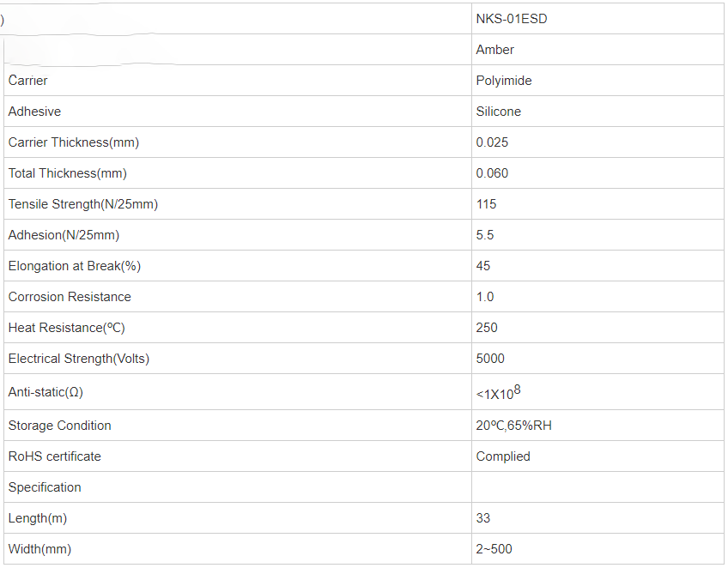Select the Amber color value cell
Screen dimensions: 728x568
(598, 50)
